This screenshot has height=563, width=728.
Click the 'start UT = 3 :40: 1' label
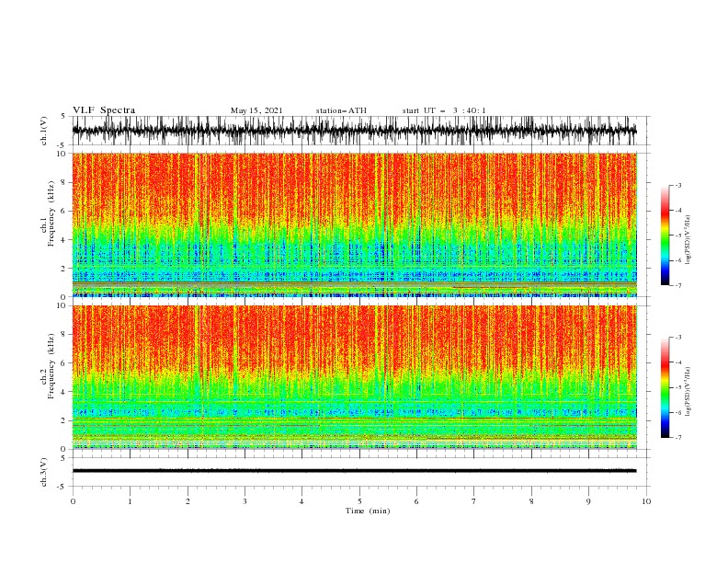click(x=444, y=110)
